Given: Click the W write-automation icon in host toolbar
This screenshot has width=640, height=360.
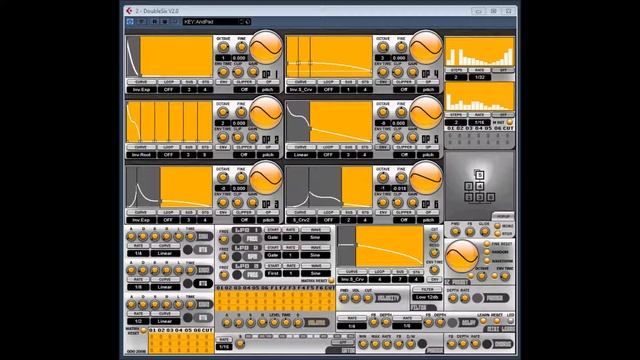Looking at the screenshot, I should pos(165,21).
